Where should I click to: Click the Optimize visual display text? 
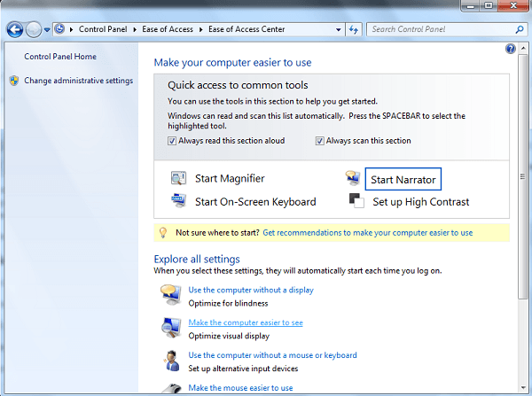point(229,336)
